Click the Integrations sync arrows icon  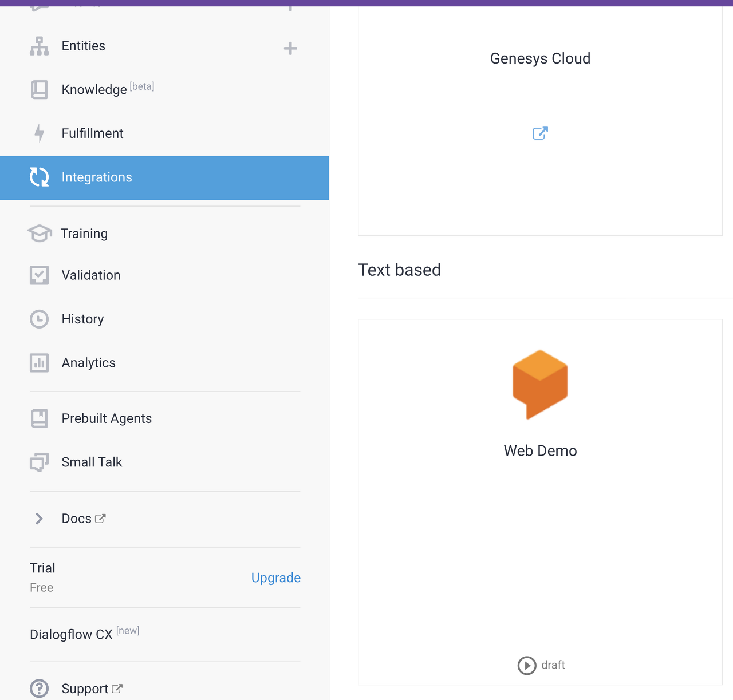[39, 177]
